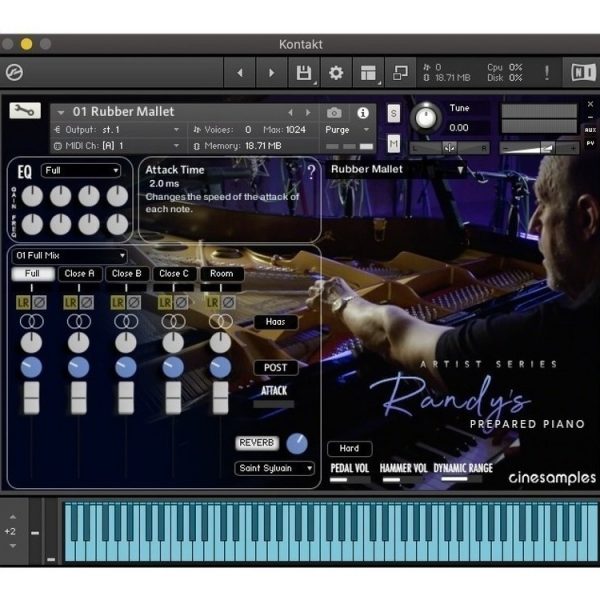Open instrument edit wrench icon
Image resolution: width=600 pixels, height=600 pixels.
pyautogui.click(x=25, y=111)
